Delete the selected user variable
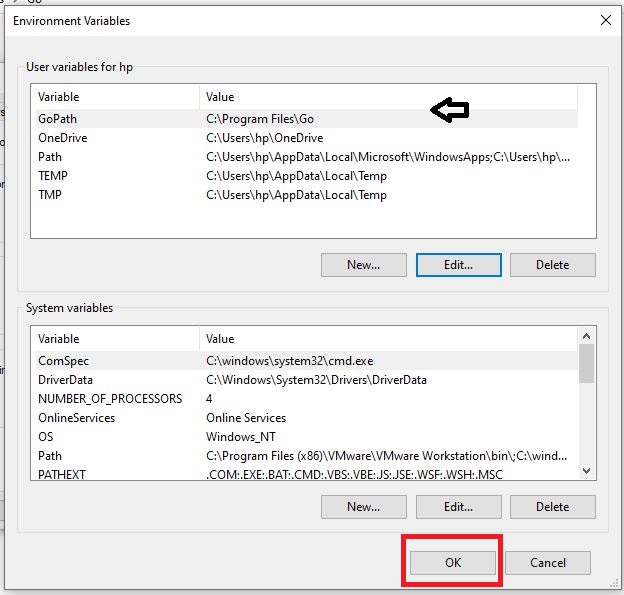624x595 pixels. tap(553, 265)
